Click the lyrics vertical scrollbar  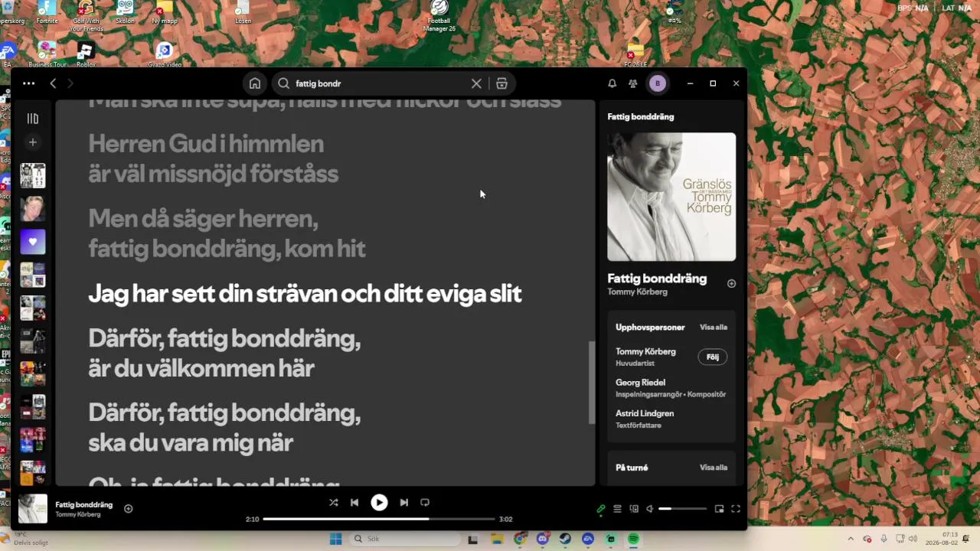591,382
